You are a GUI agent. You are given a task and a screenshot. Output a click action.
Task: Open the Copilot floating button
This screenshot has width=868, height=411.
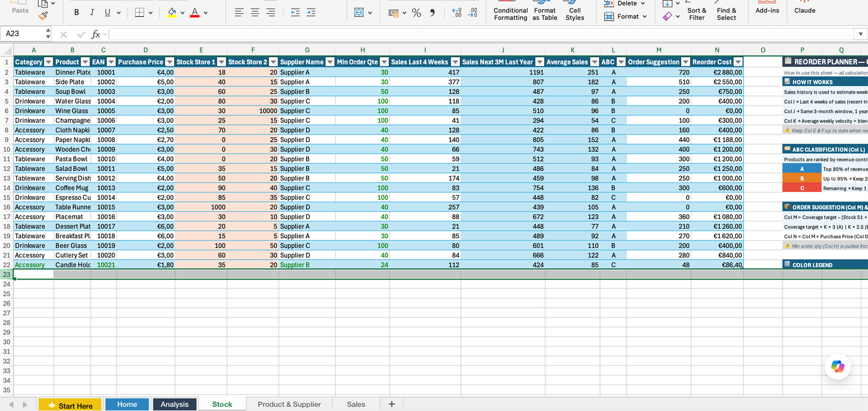838,367
